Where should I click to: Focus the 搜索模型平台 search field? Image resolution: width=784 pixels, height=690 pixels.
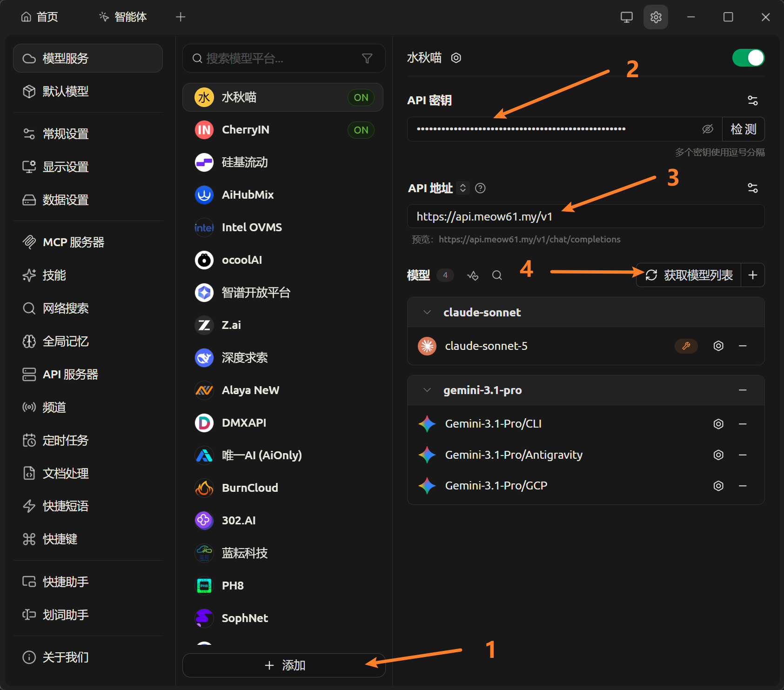pos(284,58)
